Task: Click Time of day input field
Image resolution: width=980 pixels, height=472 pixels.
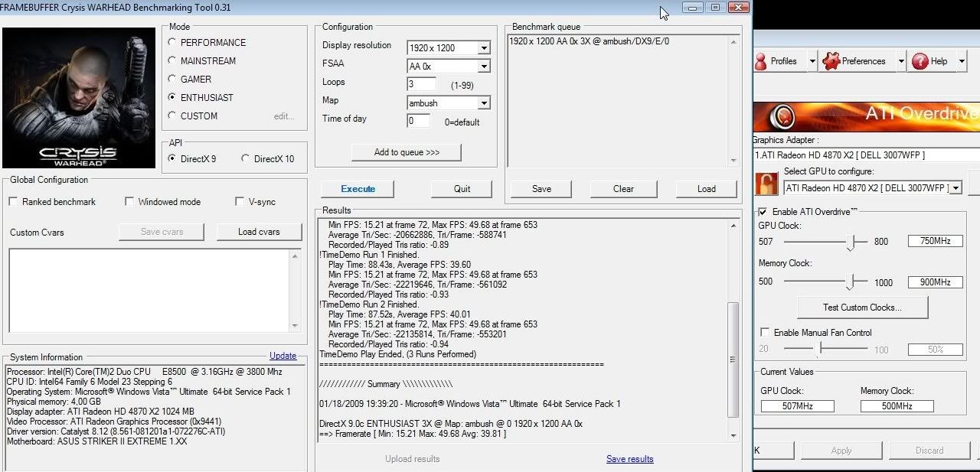Action: click(x=419, y=121)
